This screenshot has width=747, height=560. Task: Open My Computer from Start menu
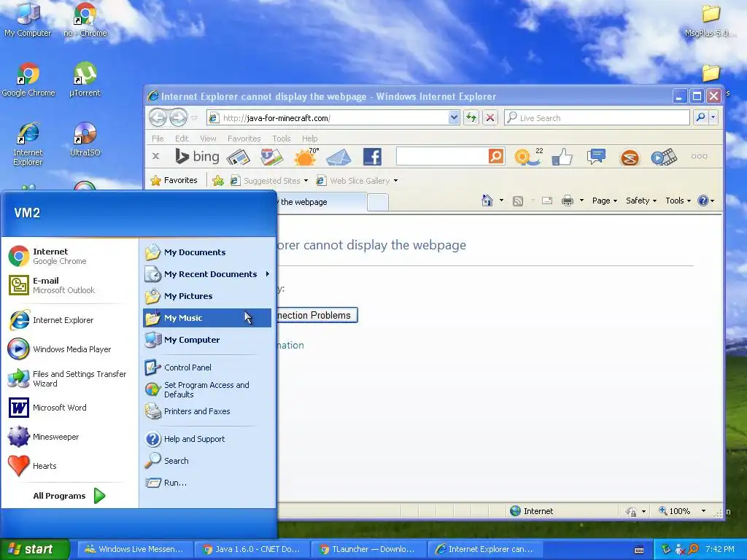coord(206,340)
